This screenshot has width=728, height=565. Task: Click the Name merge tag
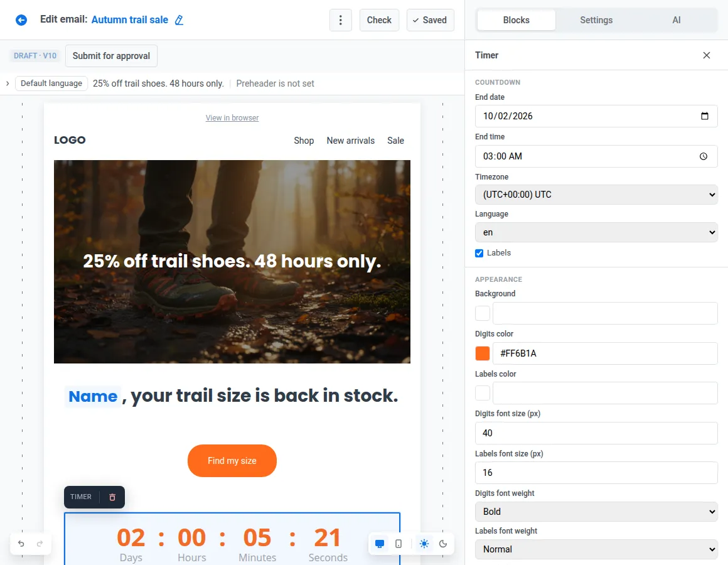point(93,397)
